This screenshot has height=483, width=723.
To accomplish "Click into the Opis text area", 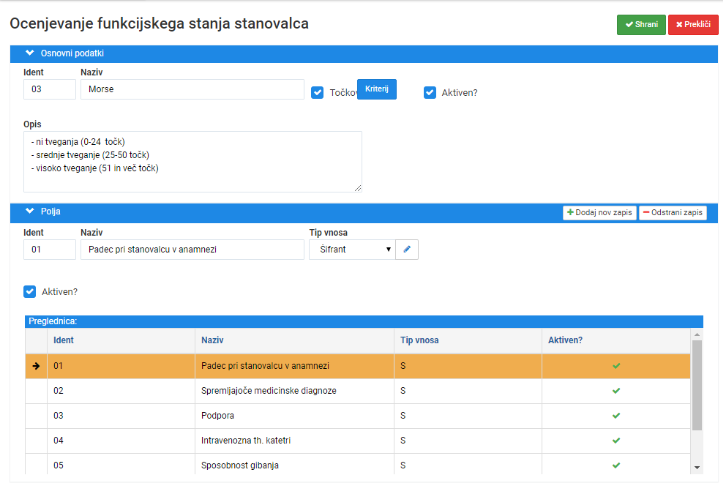I will [192, 162].
